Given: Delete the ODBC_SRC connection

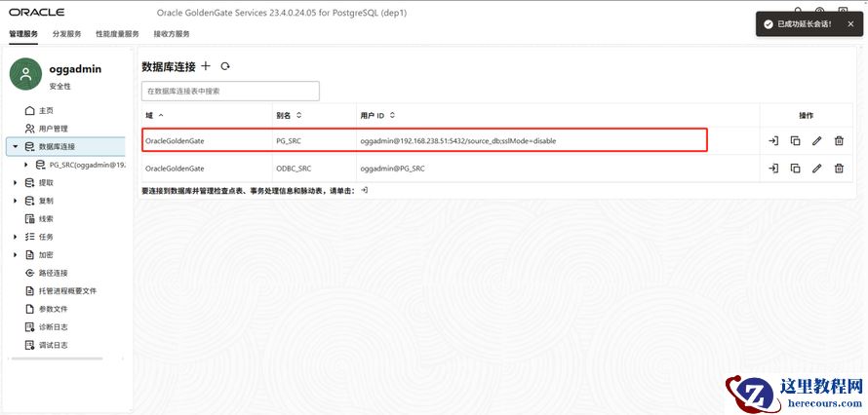Looking at the screenshot, I should tap(839, 169).
